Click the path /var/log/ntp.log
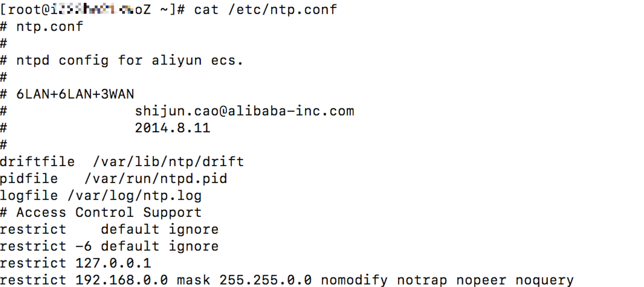 click(135, 195)
